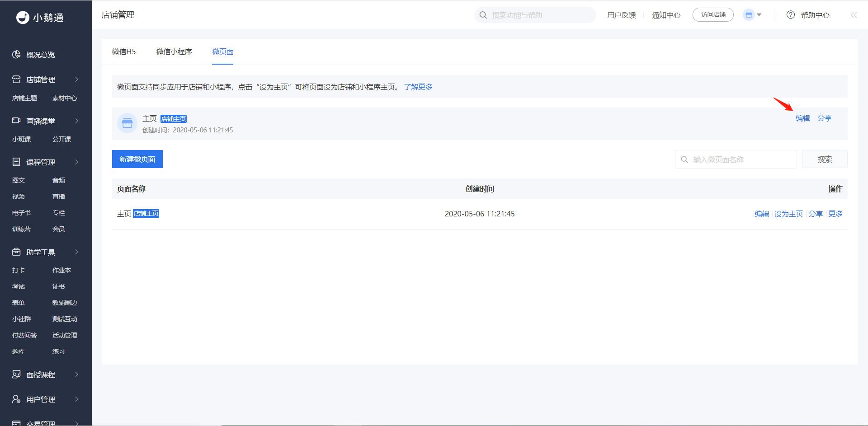Click 编辑 on the top 主页 card
This screenshot has width=868, height=426.
point(803,118)
